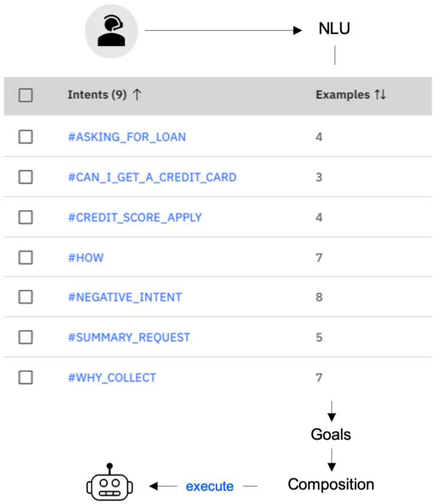Click the Examples column header
Screen dimensions: 438x504
pyautogui.click(x=343, y=94)
